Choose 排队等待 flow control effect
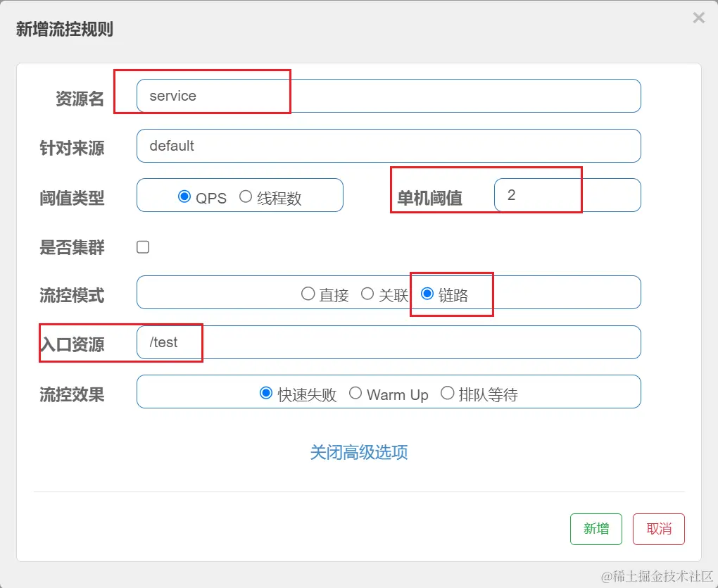This screenshot has width=718, height=588. (447, 394)
